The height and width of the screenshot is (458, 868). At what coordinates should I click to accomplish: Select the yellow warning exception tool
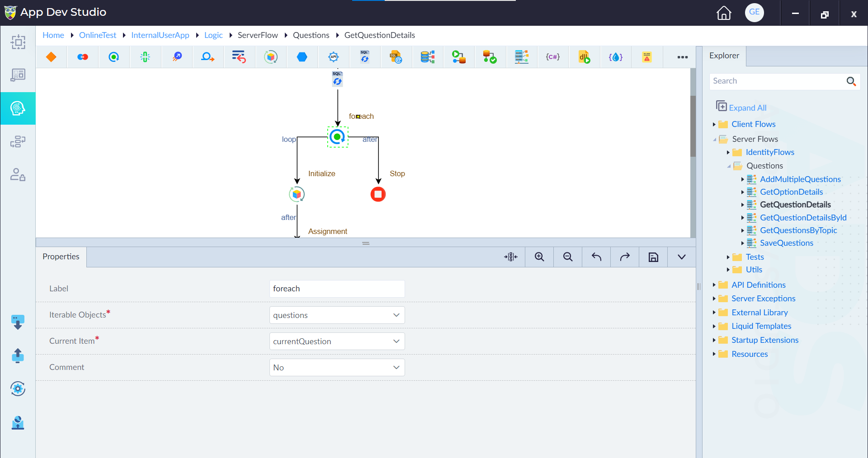click(x=647, y=57)
